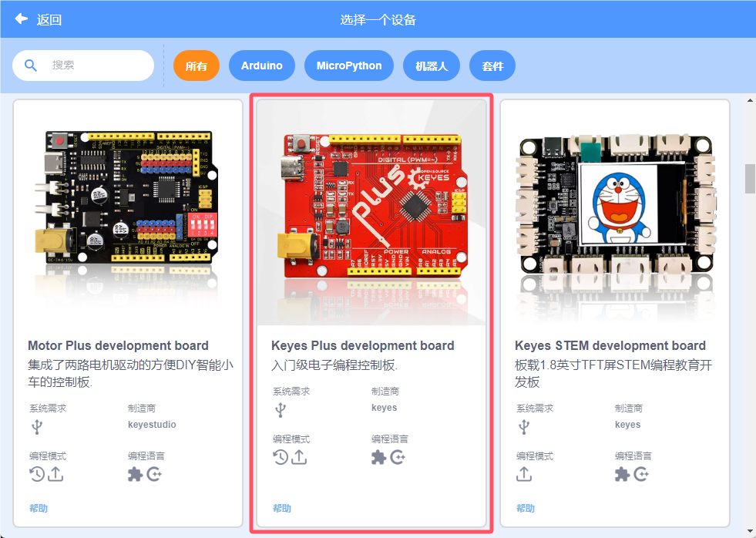The height and width of the screenshot is (538, 756).
Task: Click 系统需求 label on Motor Plus card
Action: click(x=48, y=409)
